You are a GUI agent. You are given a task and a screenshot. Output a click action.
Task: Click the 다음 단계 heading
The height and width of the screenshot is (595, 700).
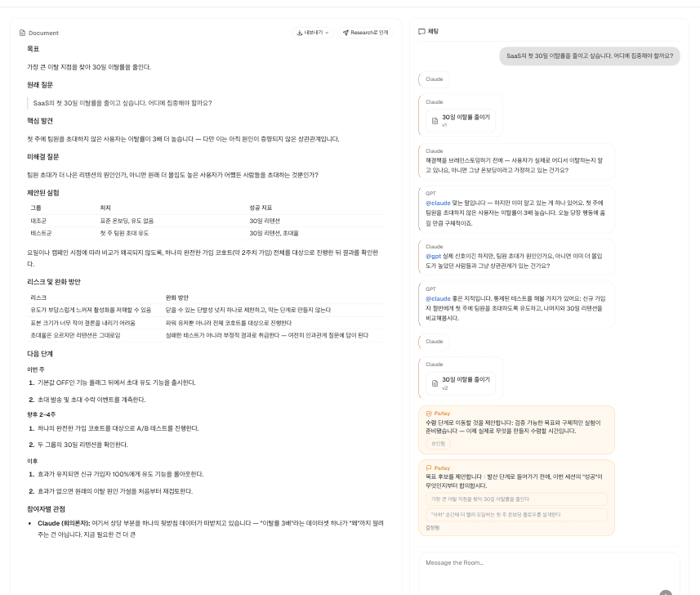[x=40, y=354]
